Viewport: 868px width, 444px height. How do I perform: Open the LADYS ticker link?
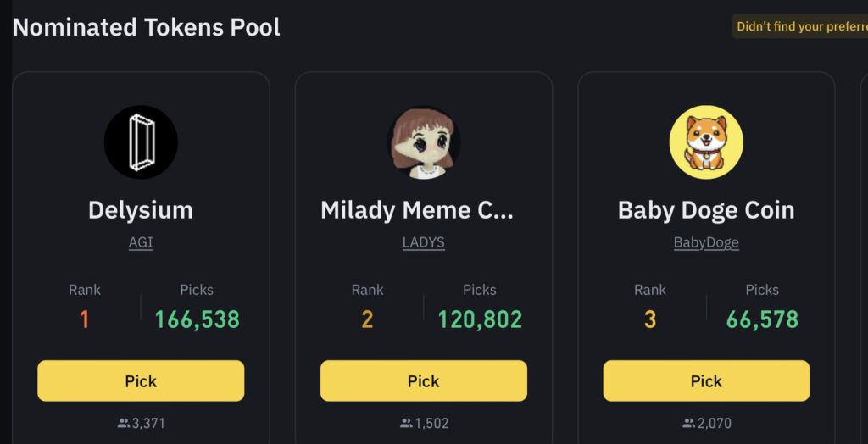424,242
